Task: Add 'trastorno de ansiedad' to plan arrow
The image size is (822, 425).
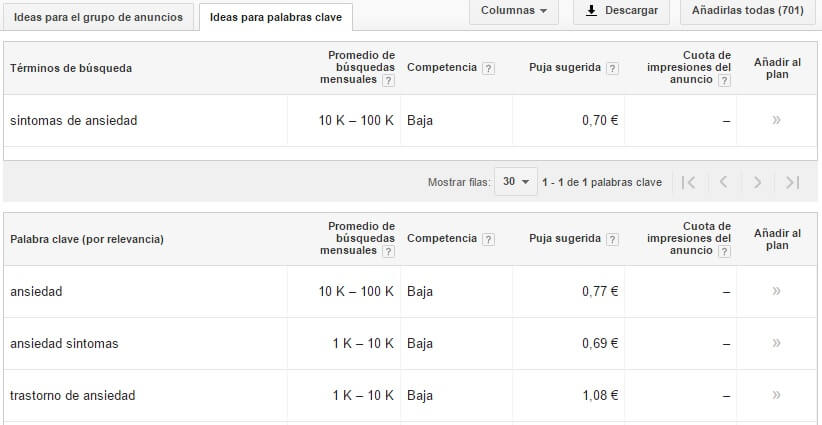Action: click(776, 395)
